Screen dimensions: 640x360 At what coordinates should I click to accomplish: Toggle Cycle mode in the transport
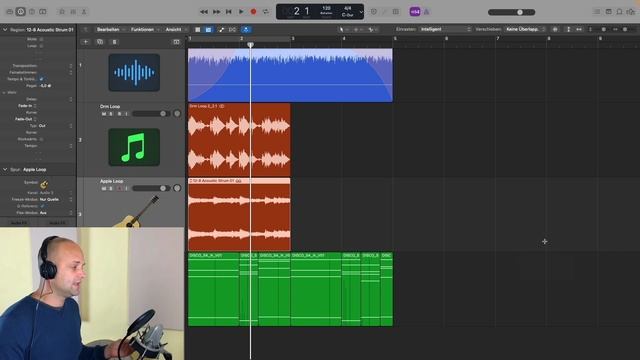[266, 12]
